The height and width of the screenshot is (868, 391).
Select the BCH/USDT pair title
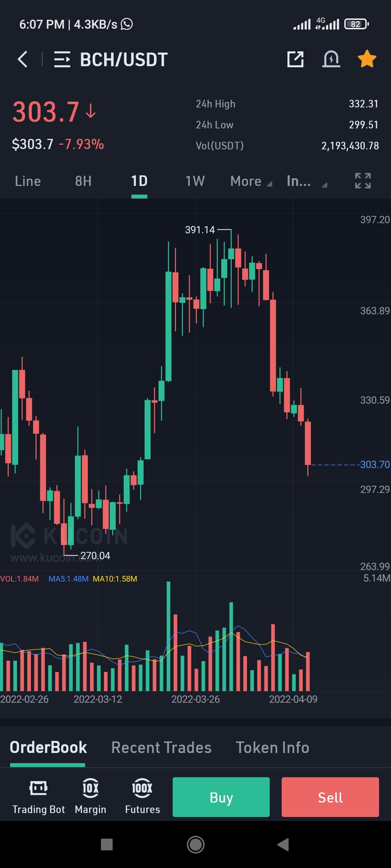(124, 60)
